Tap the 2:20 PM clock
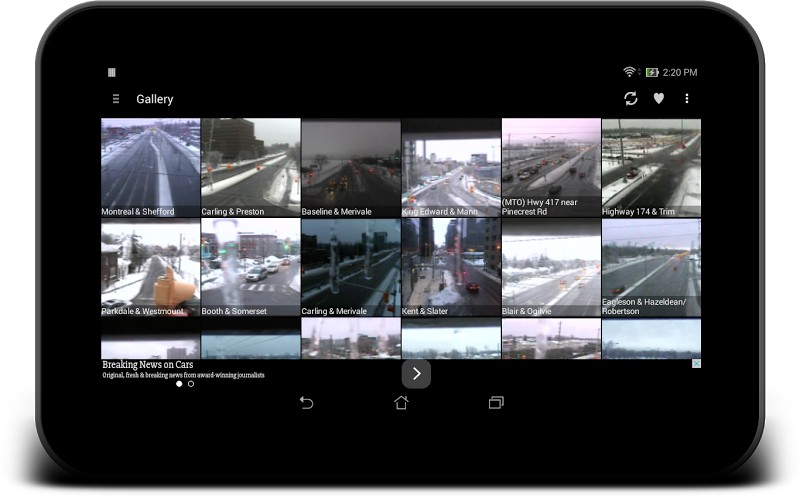 (x=680, y=72)
